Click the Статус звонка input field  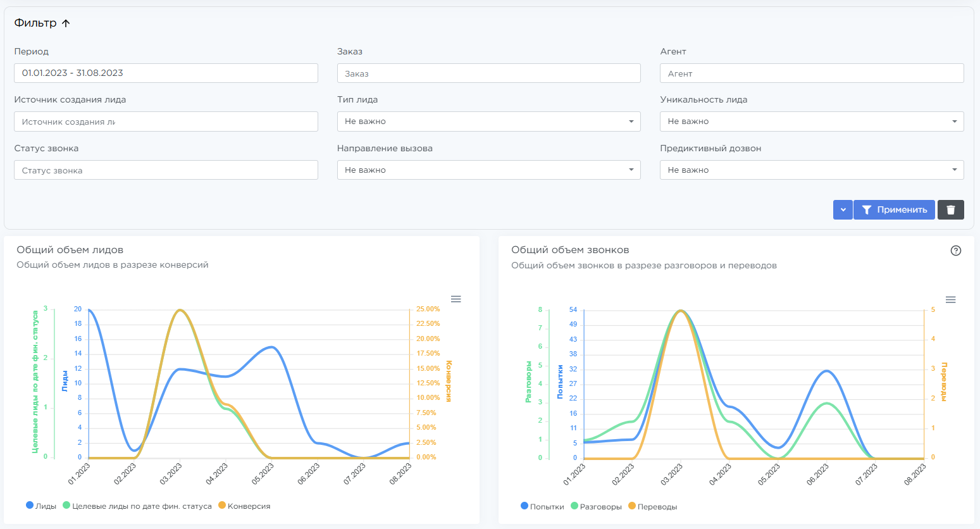point(166,170)
